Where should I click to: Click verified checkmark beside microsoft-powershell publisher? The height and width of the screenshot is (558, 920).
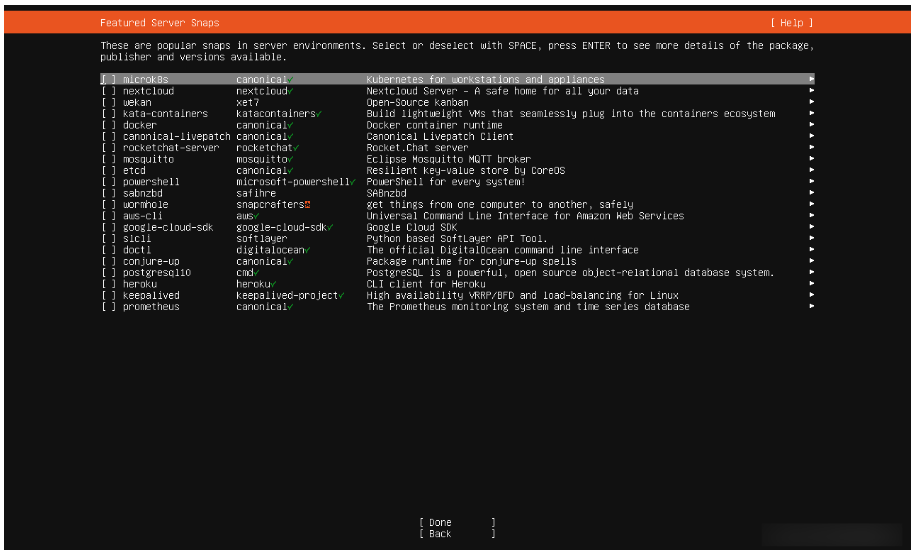click(352, 182)
